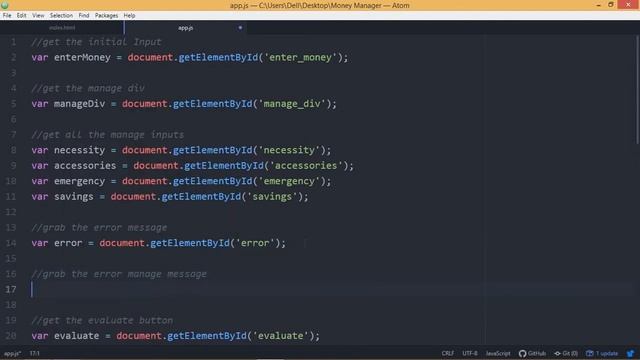Click the Atom app icon in title bar
640x360 pixels.
[5, 5]
